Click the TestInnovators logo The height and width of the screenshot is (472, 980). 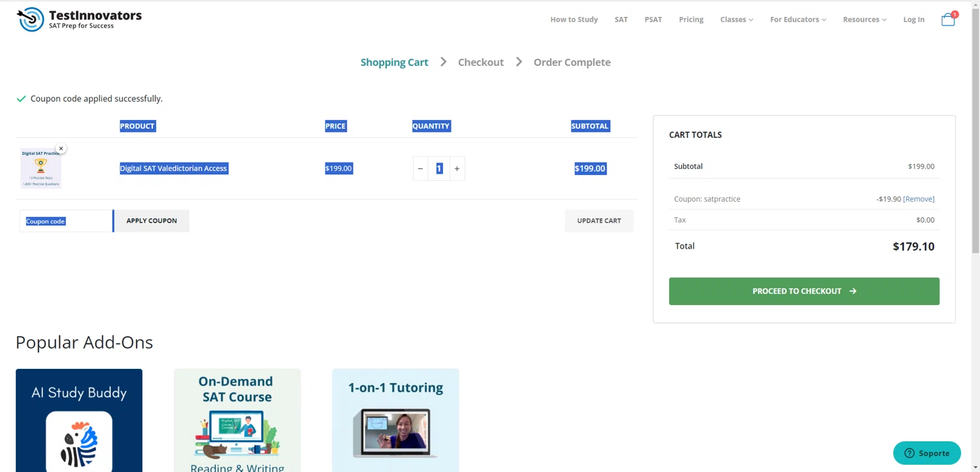79,20
